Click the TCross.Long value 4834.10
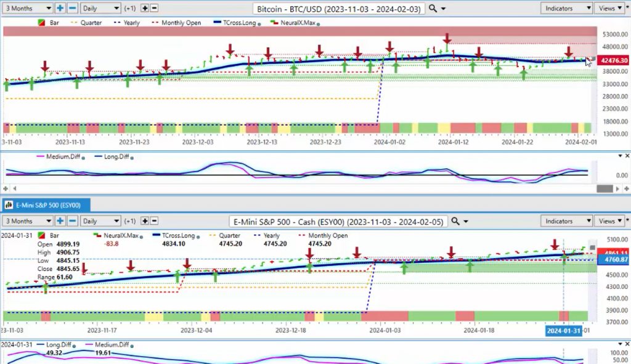 coord(173,244)
